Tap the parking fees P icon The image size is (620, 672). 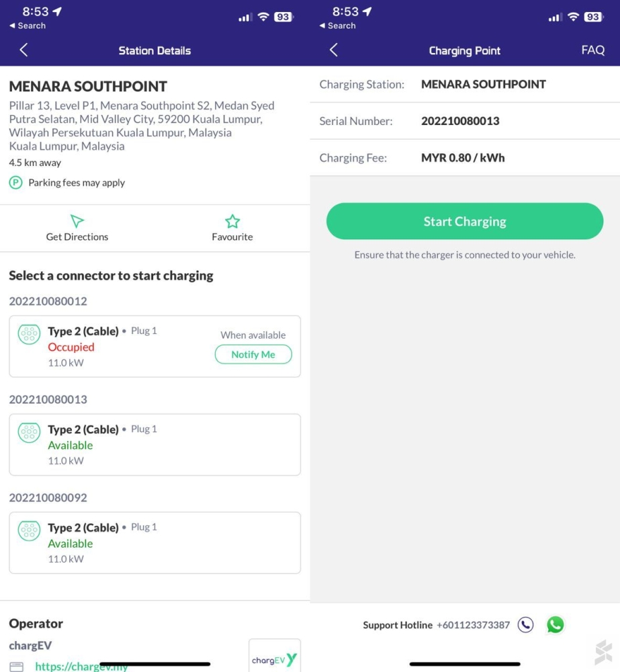tap(16, 183)
